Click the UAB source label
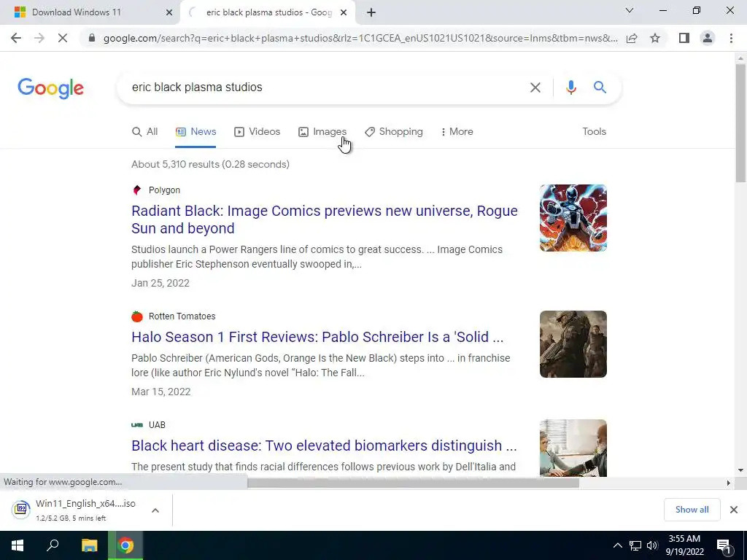Image resolution: width=747 pixels, height=560 pixels. tap(157, 425)
